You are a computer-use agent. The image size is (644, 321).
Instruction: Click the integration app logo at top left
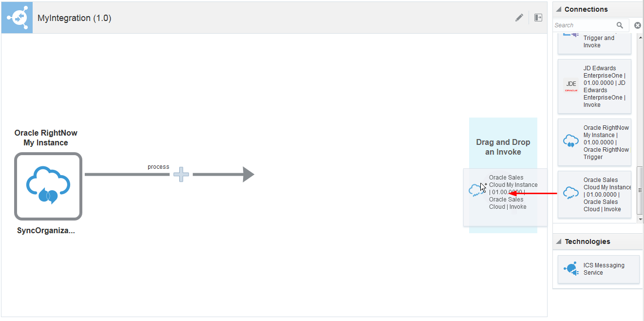17,17
